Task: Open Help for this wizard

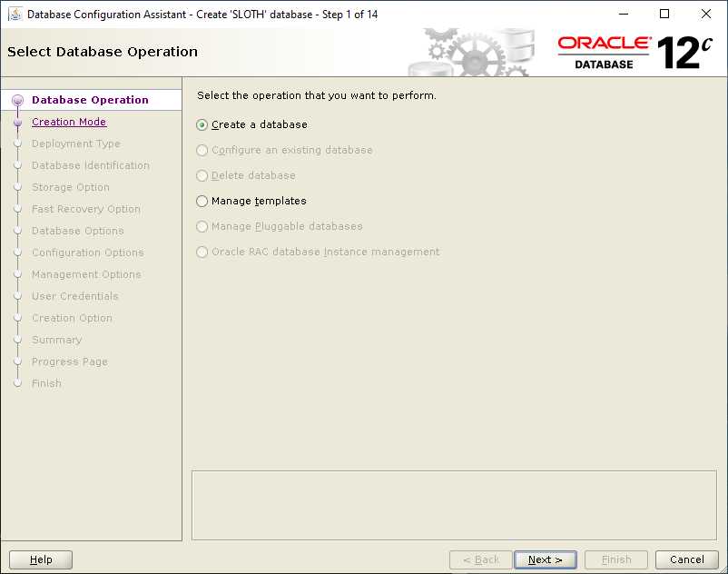Action: (41, 559)
